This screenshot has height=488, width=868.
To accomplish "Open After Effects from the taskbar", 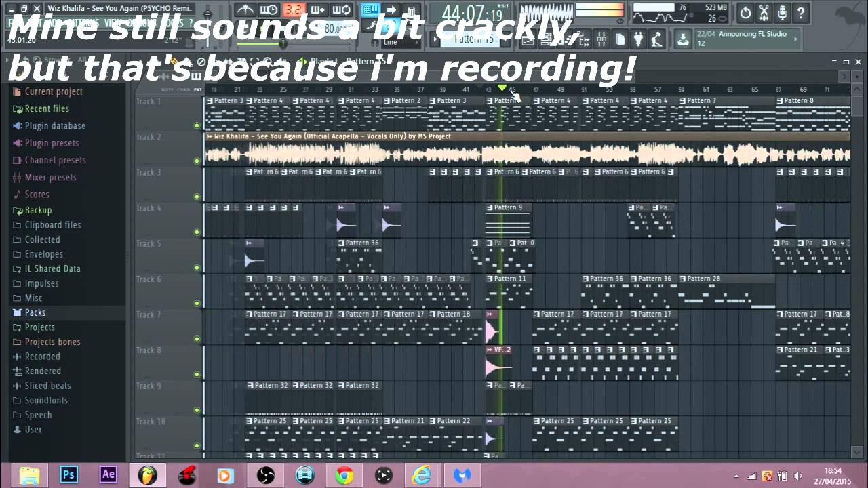I will (108, 475).
